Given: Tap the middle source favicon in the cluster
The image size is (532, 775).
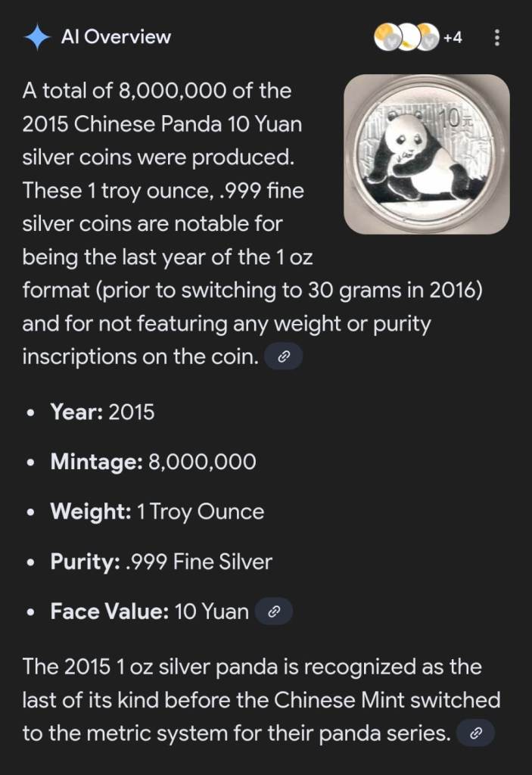Looking at the screenshot, I should 407,36.
